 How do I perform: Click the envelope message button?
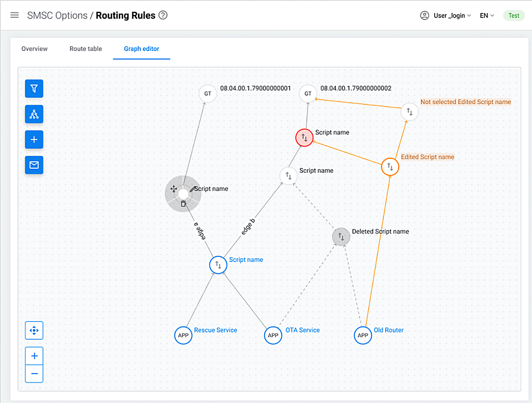[34, 165]
